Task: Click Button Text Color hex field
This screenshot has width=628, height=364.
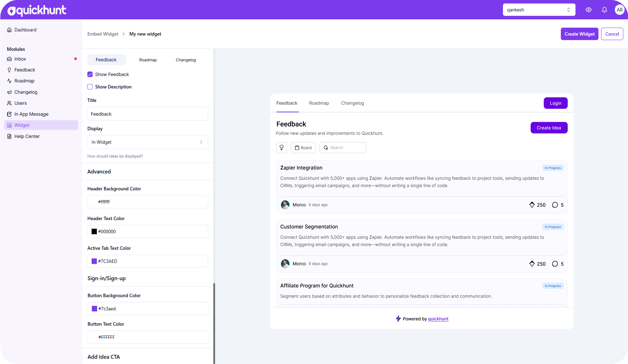Action: point(148,337)
